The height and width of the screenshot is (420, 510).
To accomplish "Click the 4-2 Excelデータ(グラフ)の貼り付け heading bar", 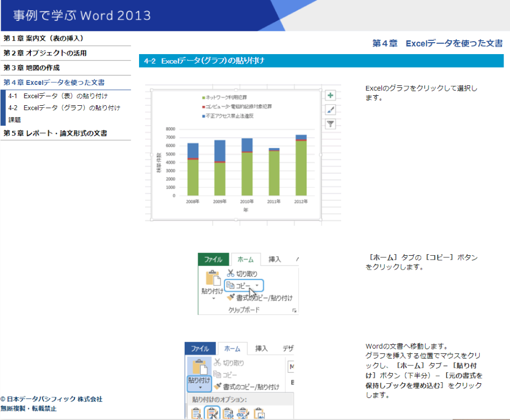I will 321,61.
